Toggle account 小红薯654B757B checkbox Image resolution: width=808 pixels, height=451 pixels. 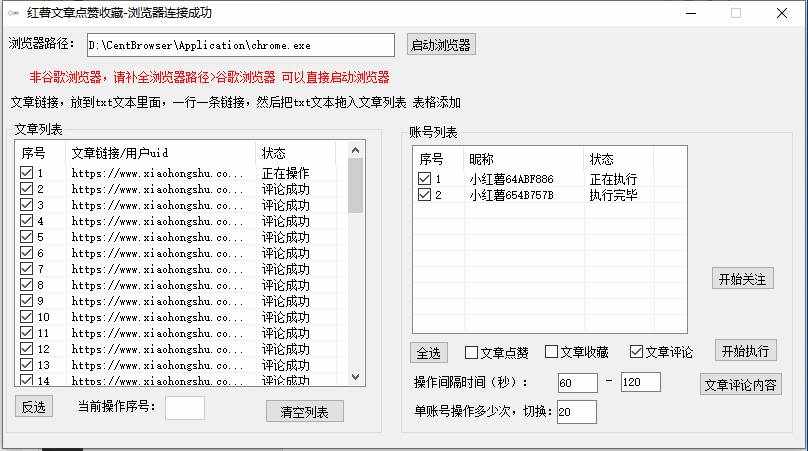pyautogui.click(x=425, y=195)
